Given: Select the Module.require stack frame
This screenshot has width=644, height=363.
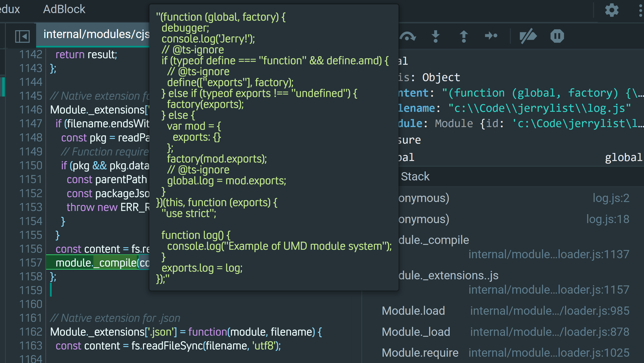Looking at the screenshot, I should click(x=420, y=353).
